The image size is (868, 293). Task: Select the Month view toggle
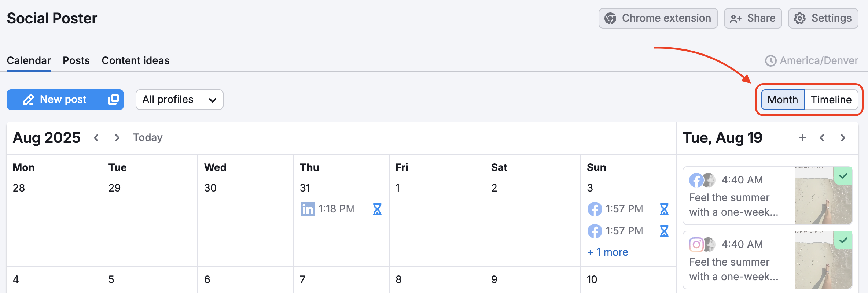click(x=782, y=99)
